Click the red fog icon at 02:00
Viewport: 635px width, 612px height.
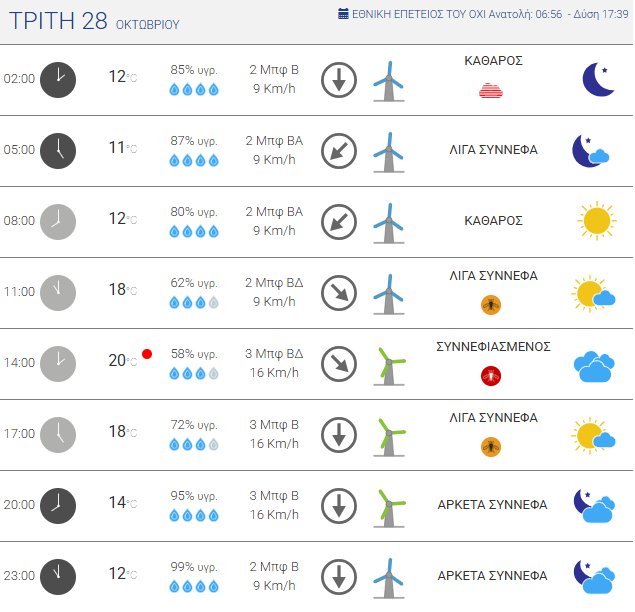pyautogui.click(x=490, y=91)
